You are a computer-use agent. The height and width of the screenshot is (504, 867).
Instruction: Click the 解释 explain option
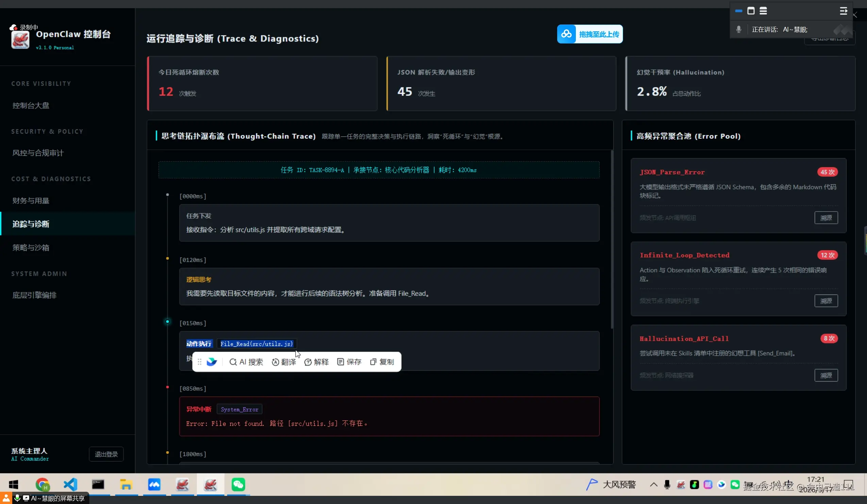(x=317, y=362)
